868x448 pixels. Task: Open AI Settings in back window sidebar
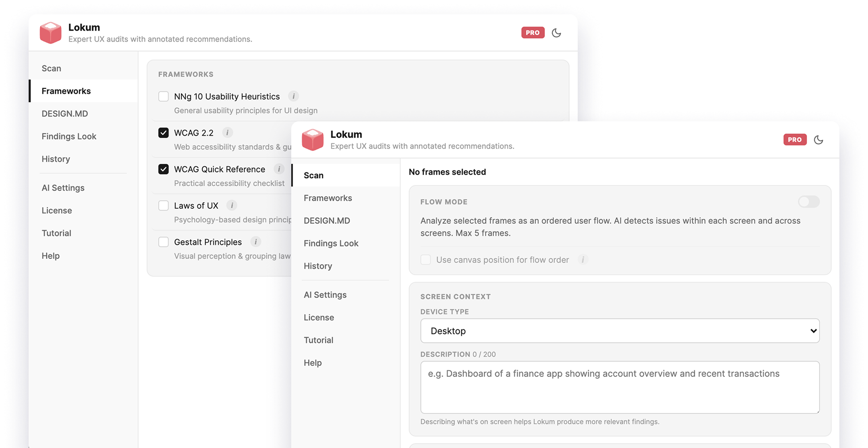click(x=84, y=188)
